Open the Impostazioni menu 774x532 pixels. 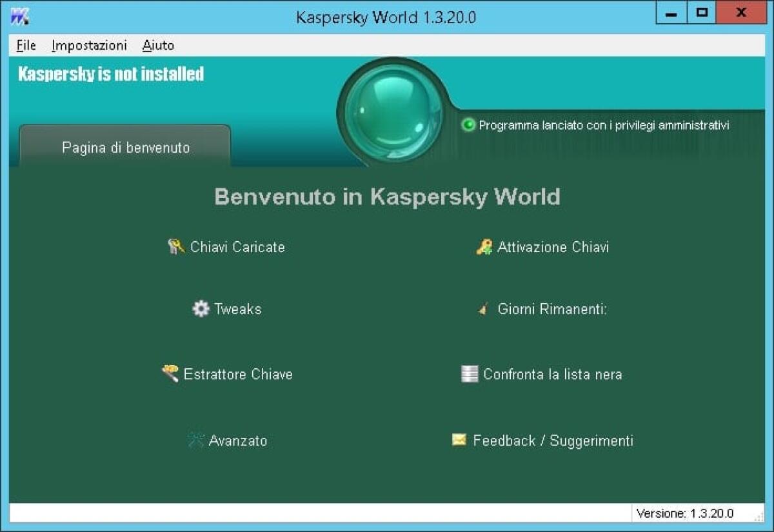(x=89, y=45)
